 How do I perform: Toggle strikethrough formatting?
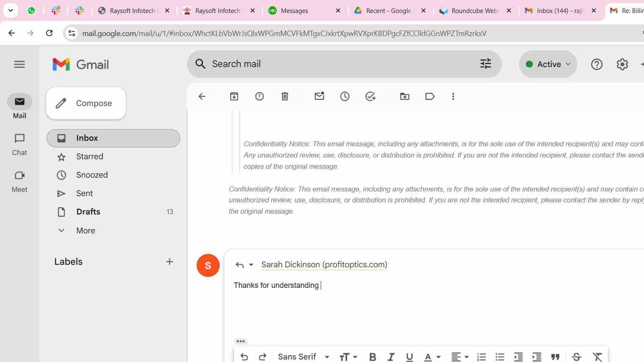point(576,357)
